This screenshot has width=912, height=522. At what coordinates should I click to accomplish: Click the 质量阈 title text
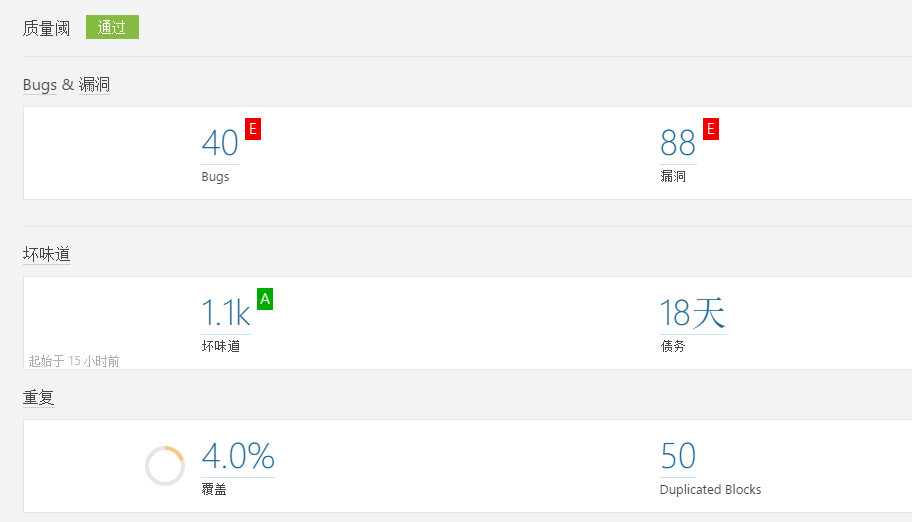pos(47,28)
